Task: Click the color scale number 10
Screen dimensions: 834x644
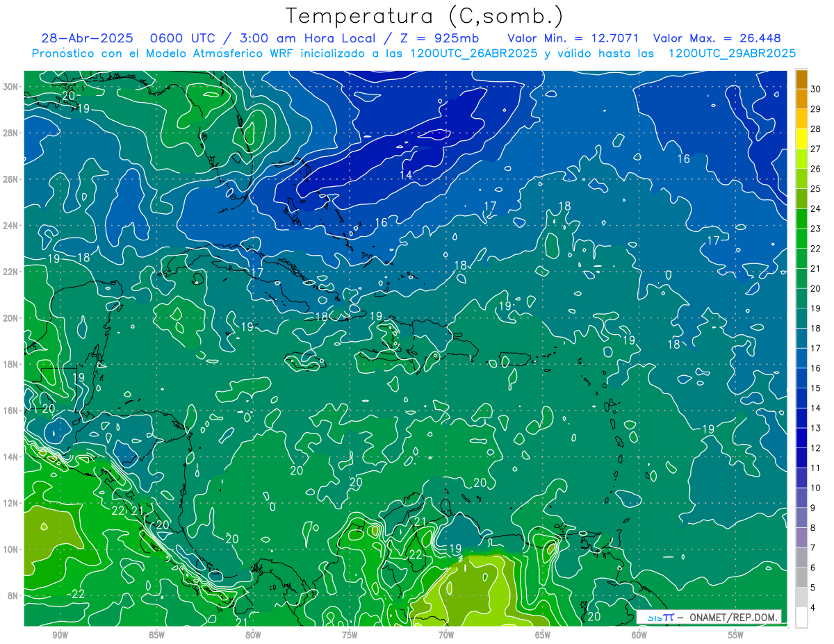Action: [816, 488]
